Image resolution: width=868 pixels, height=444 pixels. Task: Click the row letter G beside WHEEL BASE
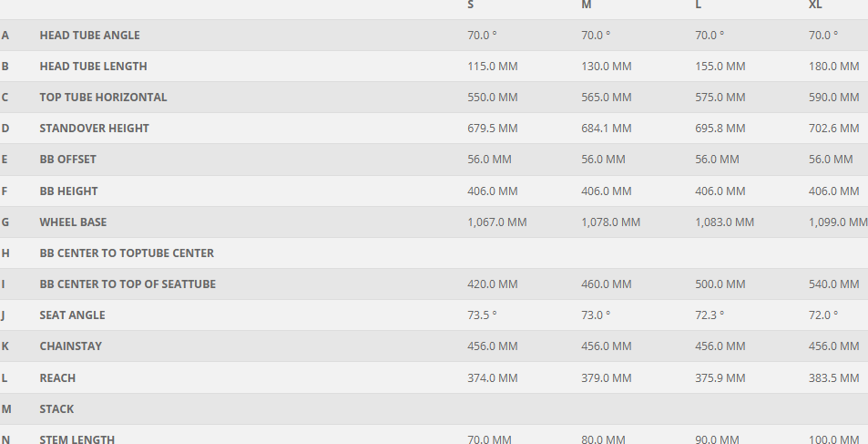click(x=5, y=222)
